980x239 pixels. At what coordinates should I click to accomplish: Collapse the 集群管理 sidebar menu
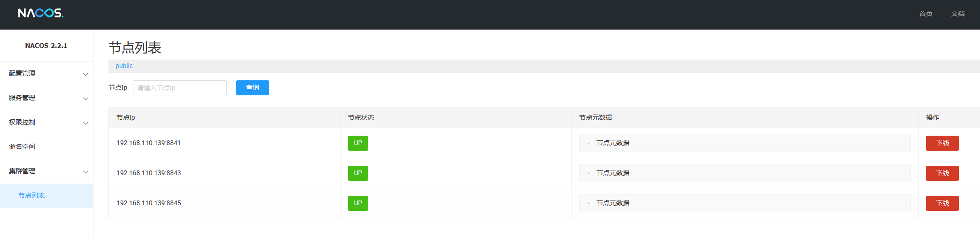tap(46, 171)
